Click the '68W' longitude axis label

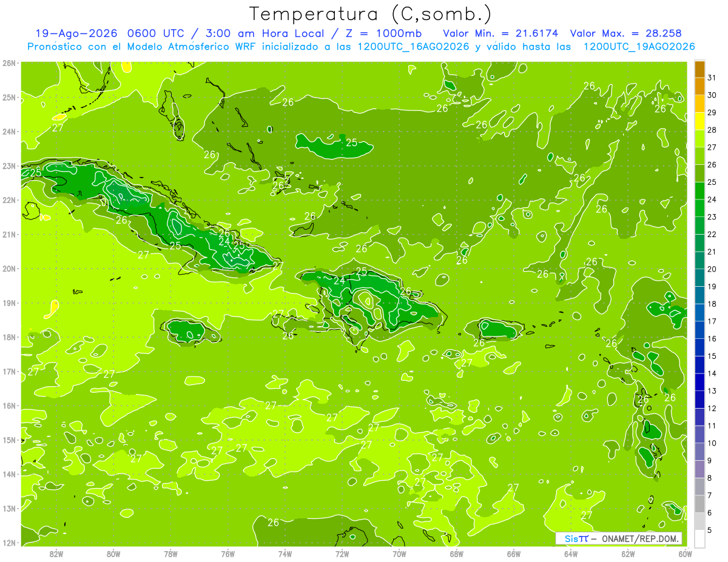pyautogui.click(x=456, y=554)
